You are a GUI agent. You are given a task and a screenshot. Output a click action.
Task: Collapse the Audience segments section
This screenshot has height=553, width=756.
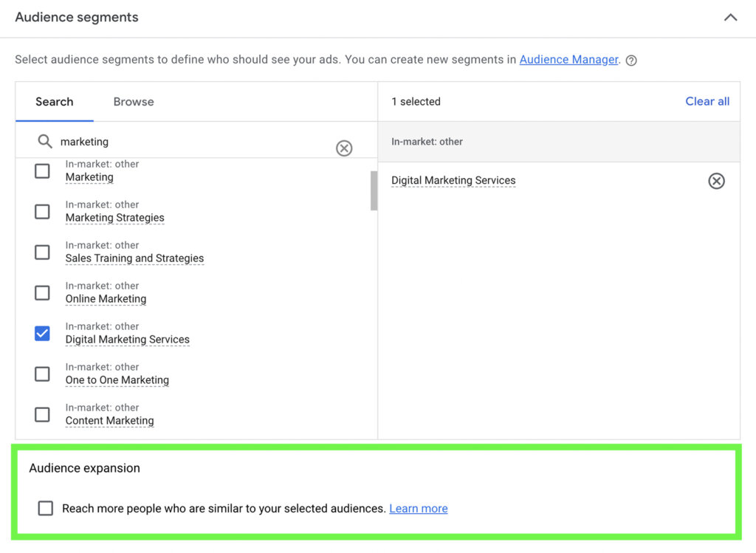(730, 16)
